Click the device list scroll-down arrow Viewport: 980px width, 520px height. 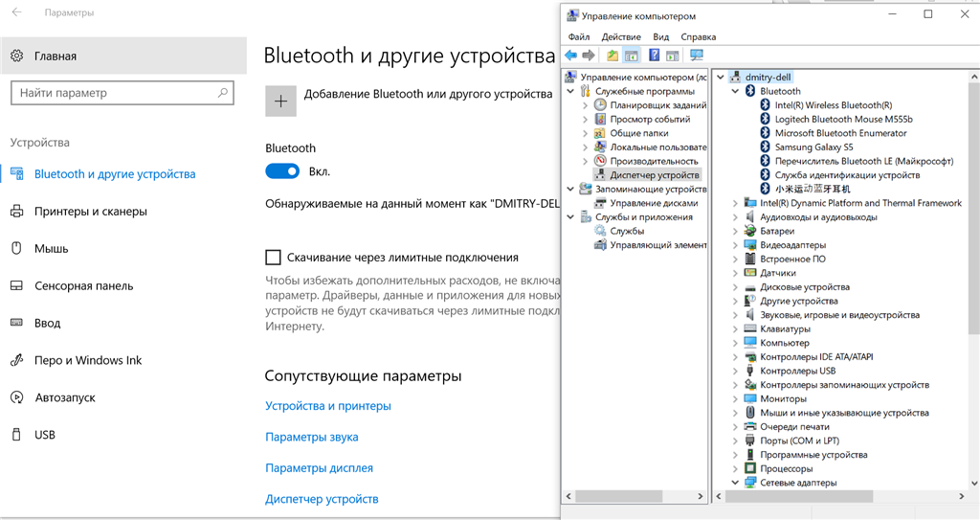pyautogui.click(x=973, y=483)
